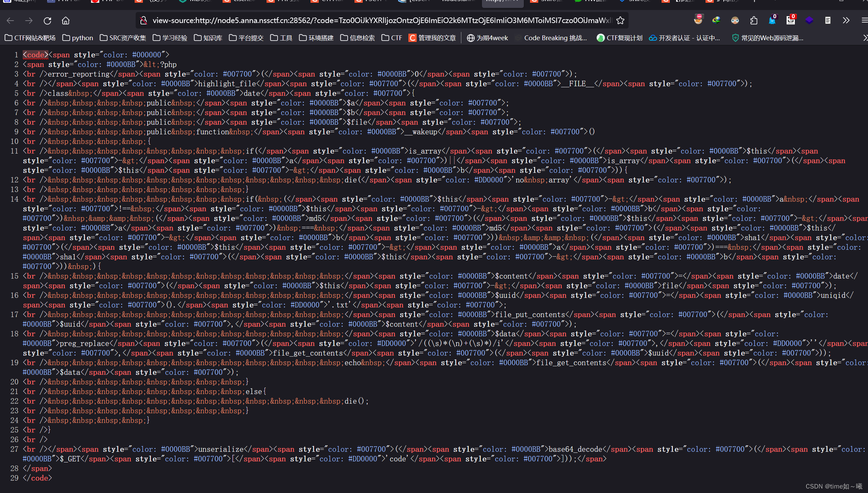Open the purple diamond extension icon
Image resolution: width=868 pixels, height=493 pixels.
tap(809, 21)
